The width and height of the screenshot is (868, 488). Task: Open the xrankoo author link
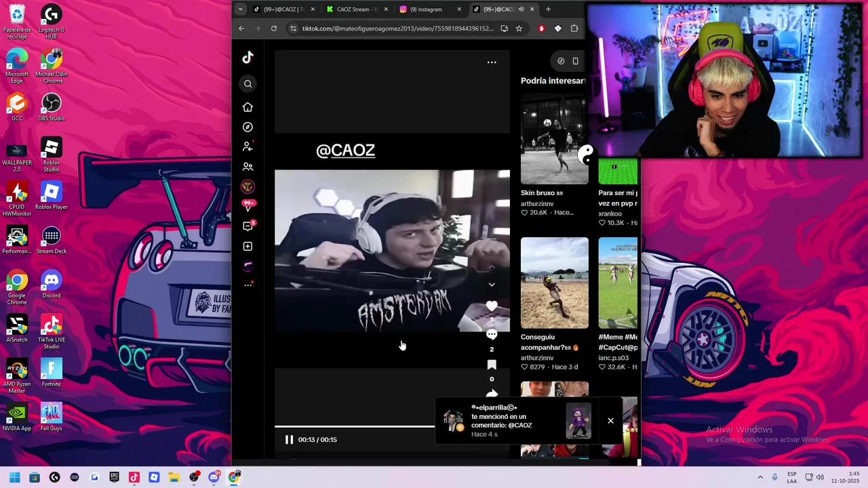610,213
